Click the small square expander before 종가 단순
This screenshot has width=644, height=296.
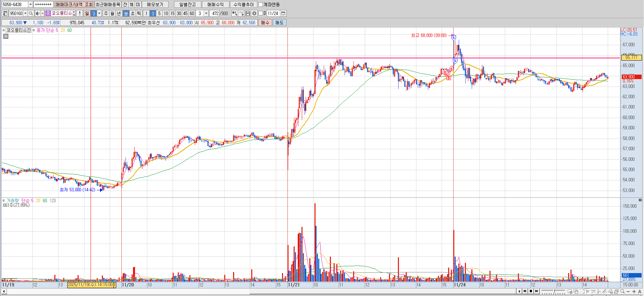[x=34, y=30]
